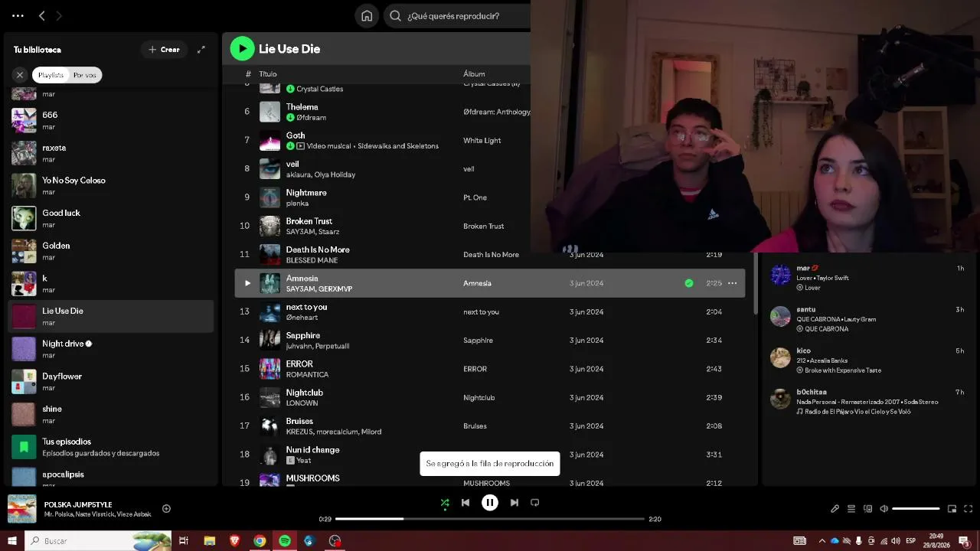Open more options for Amnesia track
Viewport: 980px width, 551px height.
732,283
